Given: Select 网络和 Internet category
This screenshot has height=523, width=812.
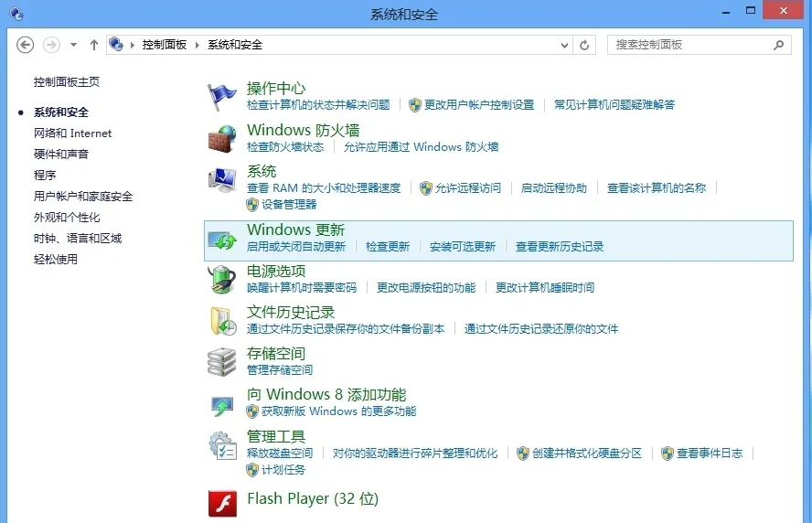Looking at the screenshot, I should (73, 133).
